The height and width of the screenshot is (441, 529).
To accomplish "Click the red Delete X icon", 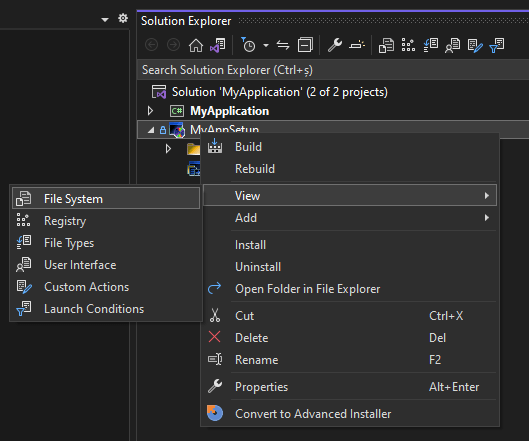I will [x=215, y=337].
